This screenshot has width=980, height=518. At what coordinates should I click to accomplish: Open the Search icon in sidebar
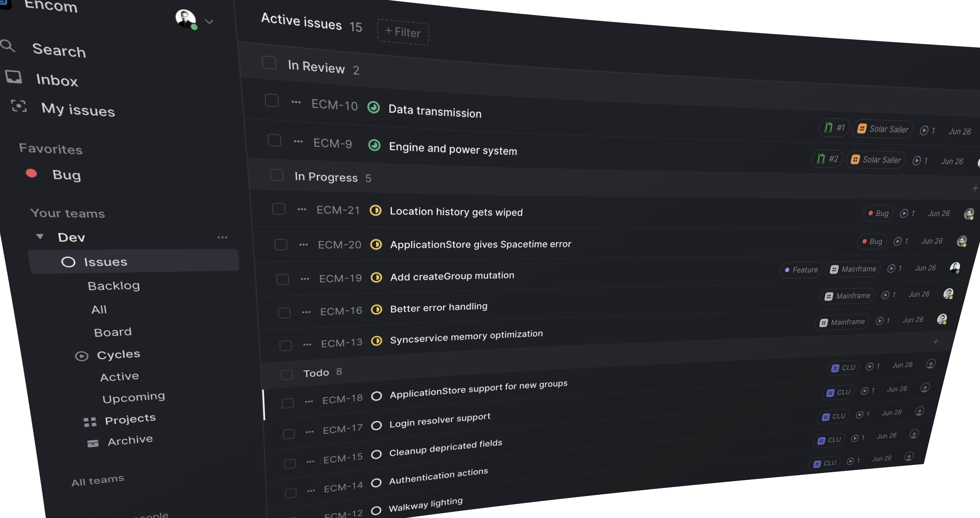tap(7, 46)
